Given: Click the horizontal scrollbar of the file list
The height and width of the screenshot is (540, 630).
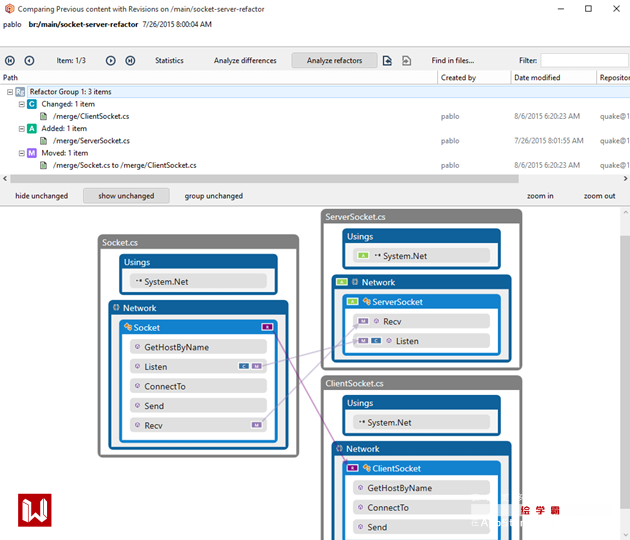Looking at the screenshot, I should 264,179.
